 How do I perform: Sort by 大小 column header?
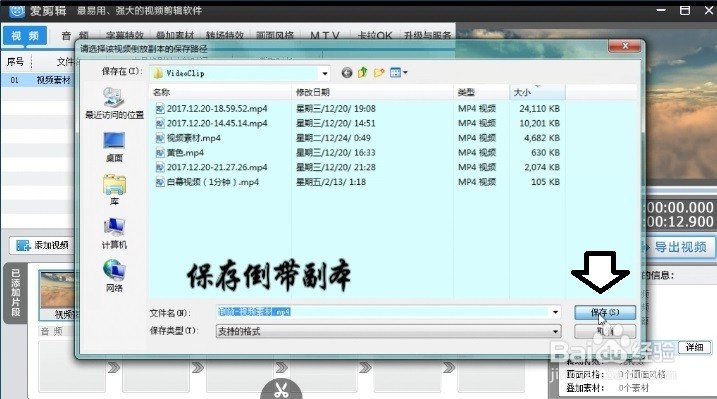(x=537, y=92)
